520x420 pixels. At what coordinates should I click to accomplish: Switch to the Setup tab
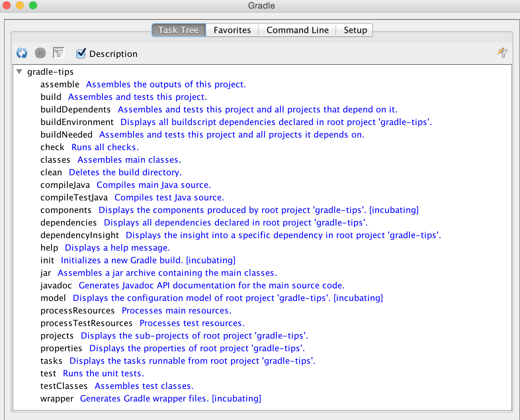coord(355,30)
